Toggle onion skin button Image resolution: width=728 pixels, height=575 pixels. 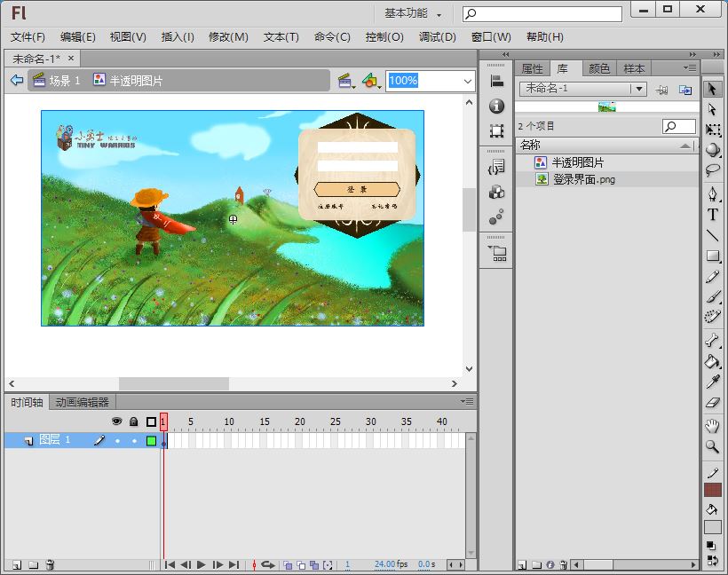click(x=288, y=564)
